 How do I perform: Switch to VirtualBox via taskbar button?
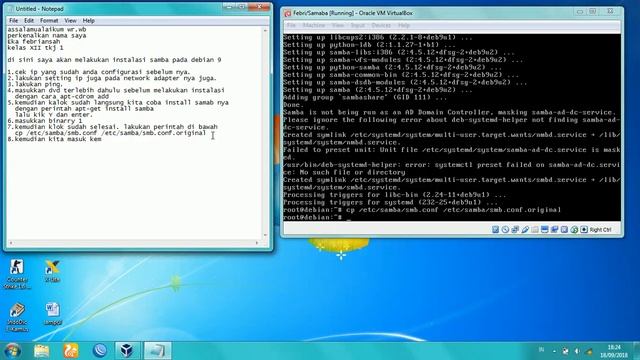(127, 351)
